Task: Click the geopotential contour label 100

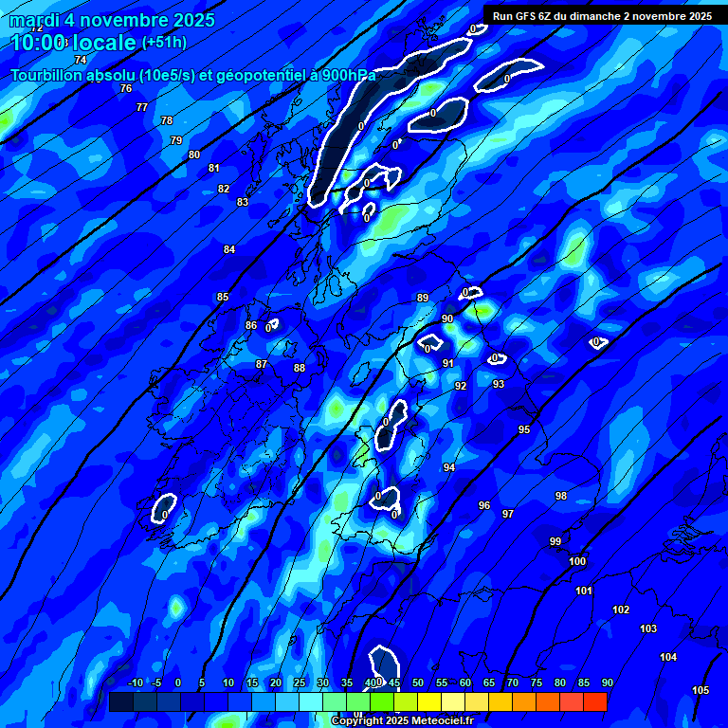Action: (x=577, y=561)
